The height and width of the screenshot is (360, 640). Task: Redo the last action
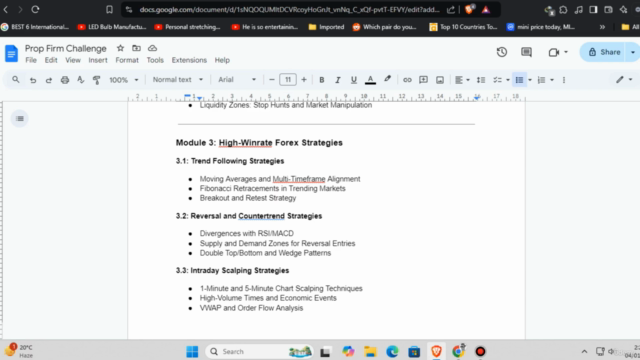point(49,80)
